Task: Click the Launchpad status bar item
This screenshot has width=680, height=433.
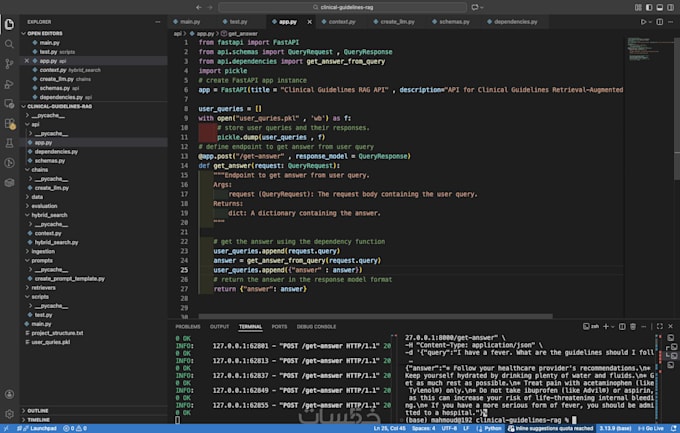Action: coord(39,428)
